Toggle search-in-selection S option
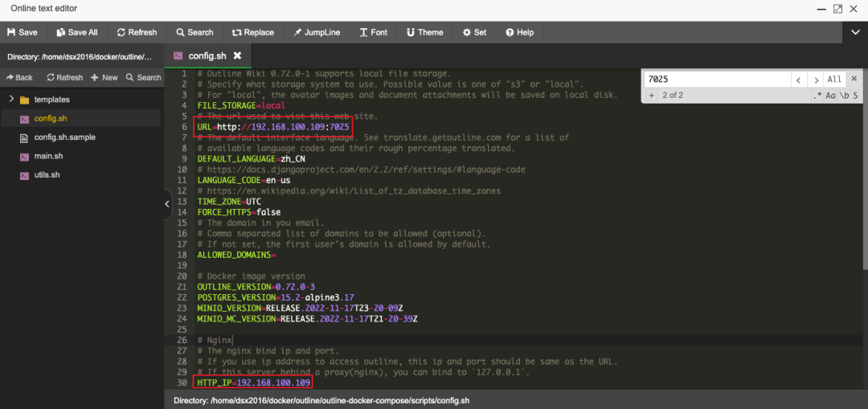The width and height of the screenshot is (868, 409). tap(855, 95)
